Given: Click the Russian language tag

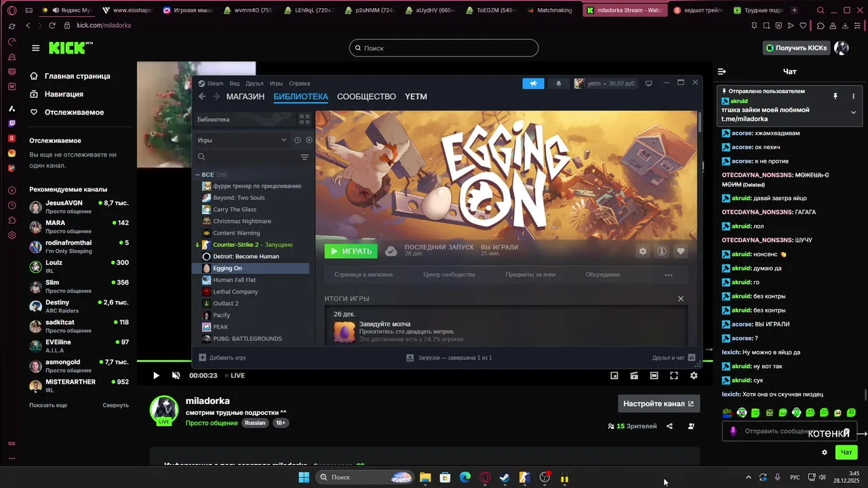Looking at the screenshot, I should 255,423.
